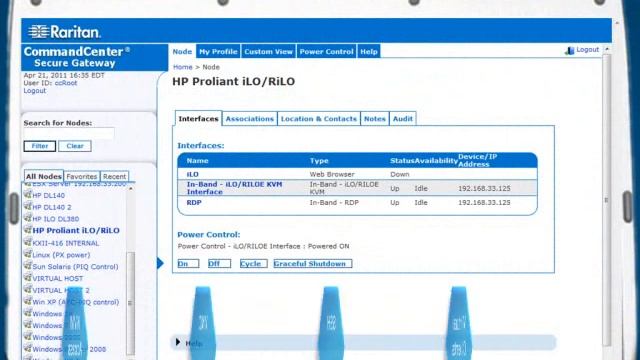Click the Cycle power button
The width and height of the screenshot is (640, 360).
253,264
